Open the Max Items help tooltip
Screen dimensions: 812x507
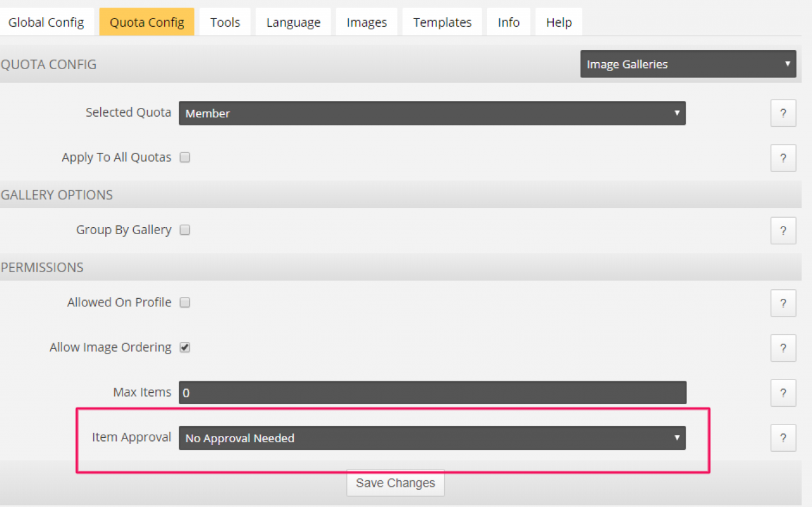pos(783,393)
